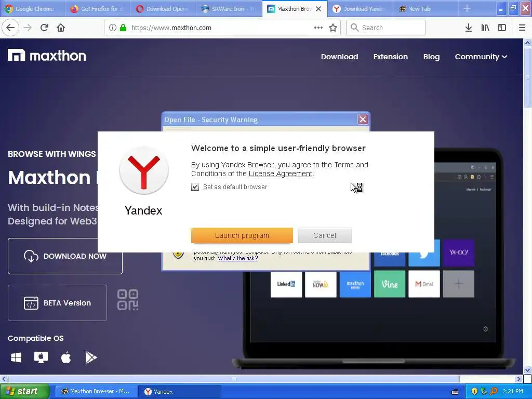Click the Maxthon logo
Viewport: 532px width, 399px height.
click(47, 56)
